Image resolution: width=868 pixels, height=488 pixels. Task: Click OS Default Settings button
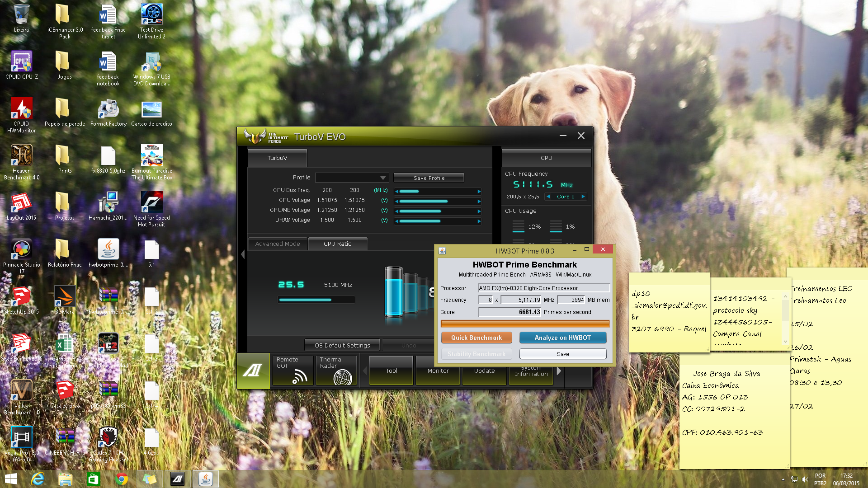tap(342, 345)
